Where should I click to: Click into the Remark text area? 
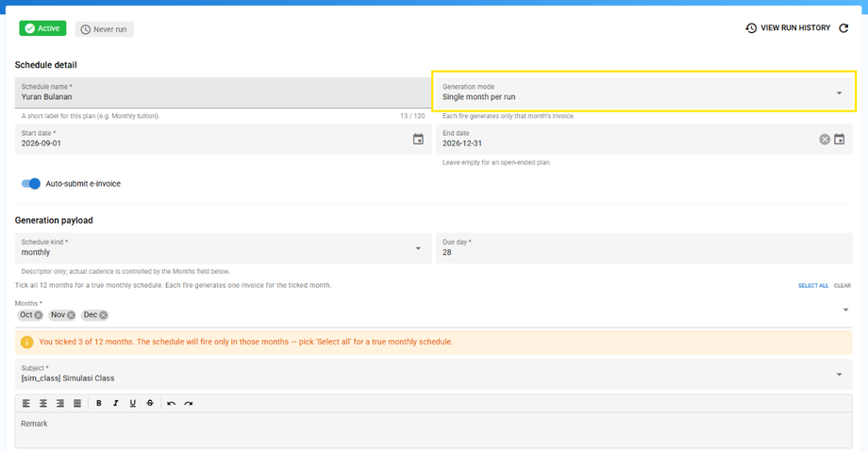click(x=433, y=430)
